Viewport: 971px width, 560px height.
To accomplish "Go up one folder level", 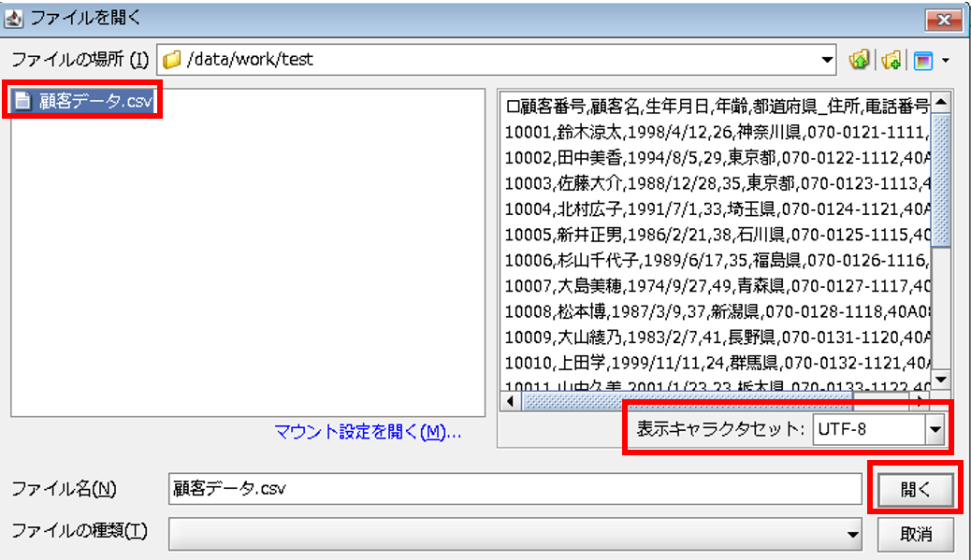I will coord(859,60).
